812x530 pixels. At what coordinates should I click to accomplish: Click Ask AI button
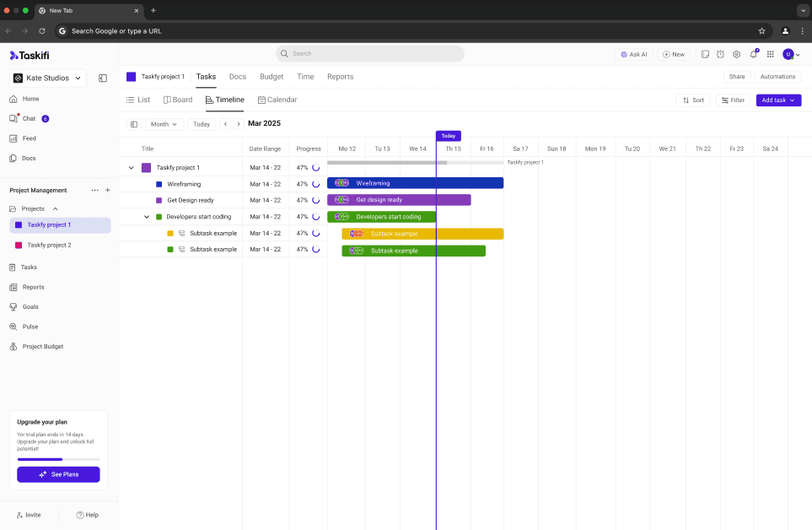[634, 54]
